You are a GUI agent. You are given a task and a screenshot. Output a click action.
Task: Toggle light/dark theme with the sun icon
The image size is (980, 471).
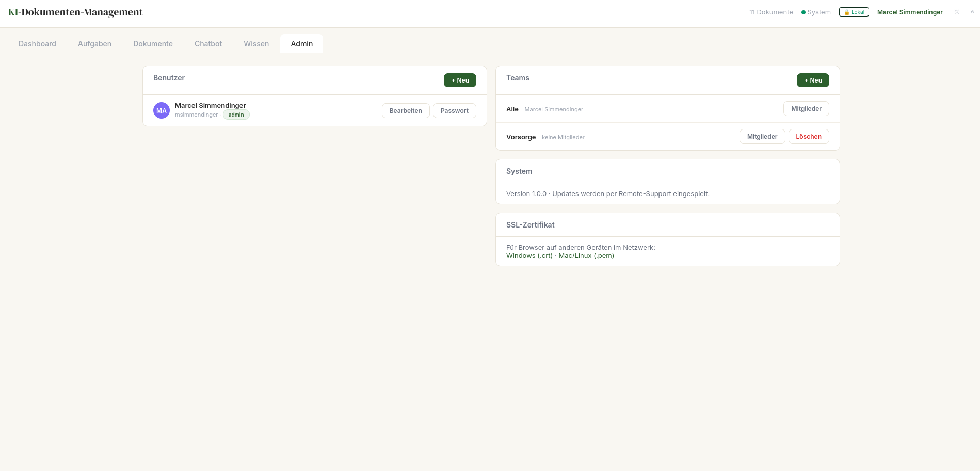(x=957, y=12)
